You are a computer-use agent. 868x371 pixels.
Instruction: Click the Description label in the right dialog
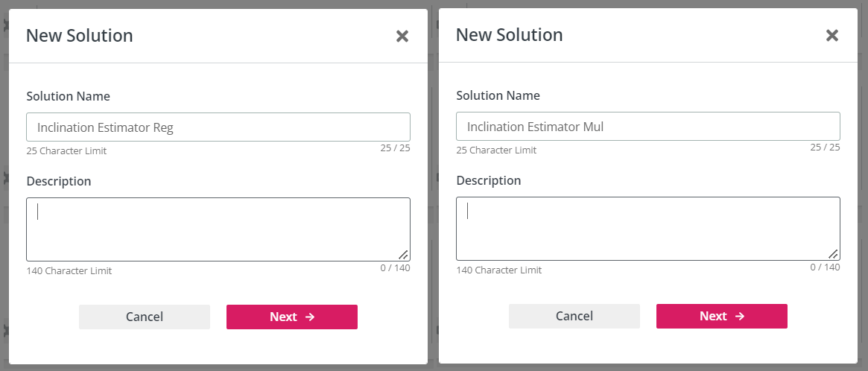[x=489, y=180]
